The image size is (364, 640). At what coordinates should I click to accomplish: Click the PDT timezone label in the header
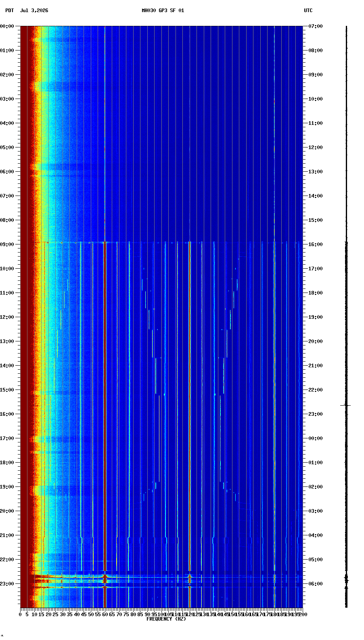[9, 11]
